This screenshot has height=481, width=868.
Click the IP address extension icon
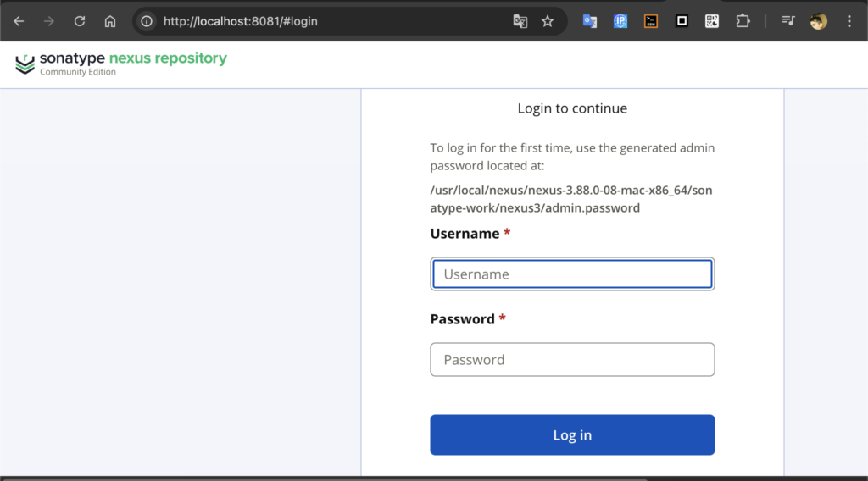tap(620, 21)
